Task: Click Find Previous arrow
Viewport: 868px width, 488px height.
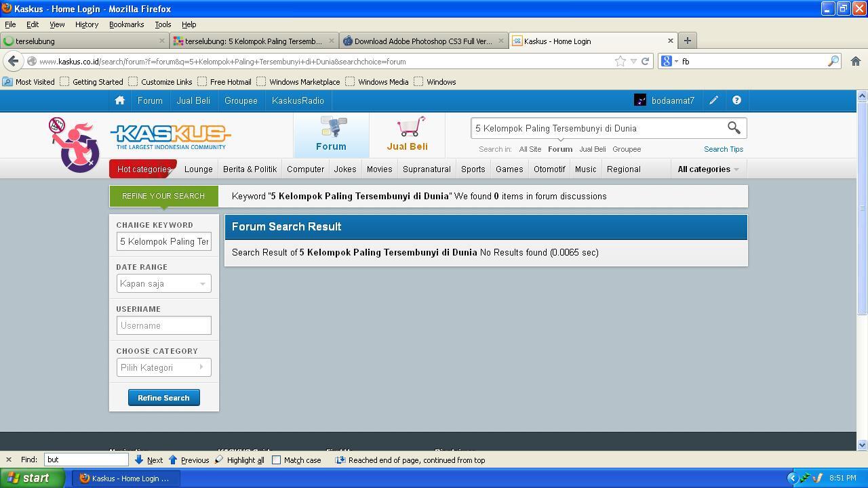Action: pos(189,460)
